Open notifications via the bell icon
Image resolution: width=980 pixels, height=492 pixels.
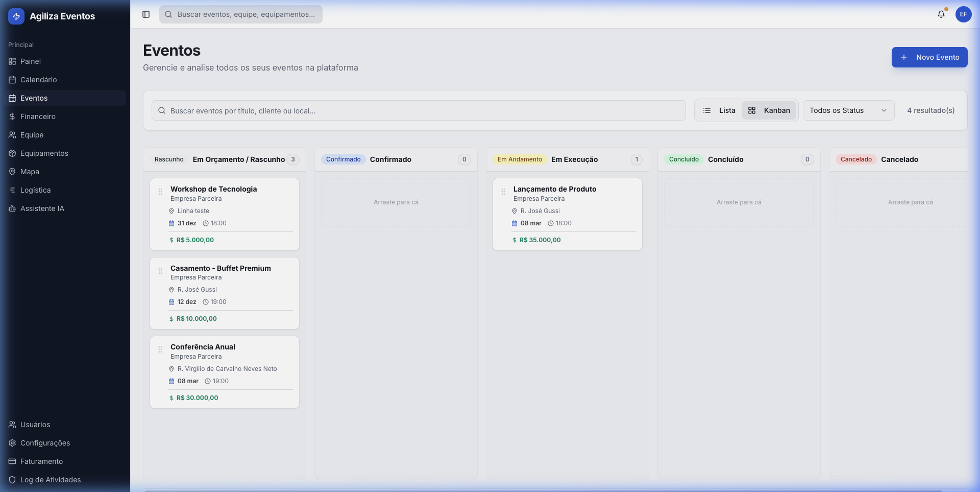(941, 14)
